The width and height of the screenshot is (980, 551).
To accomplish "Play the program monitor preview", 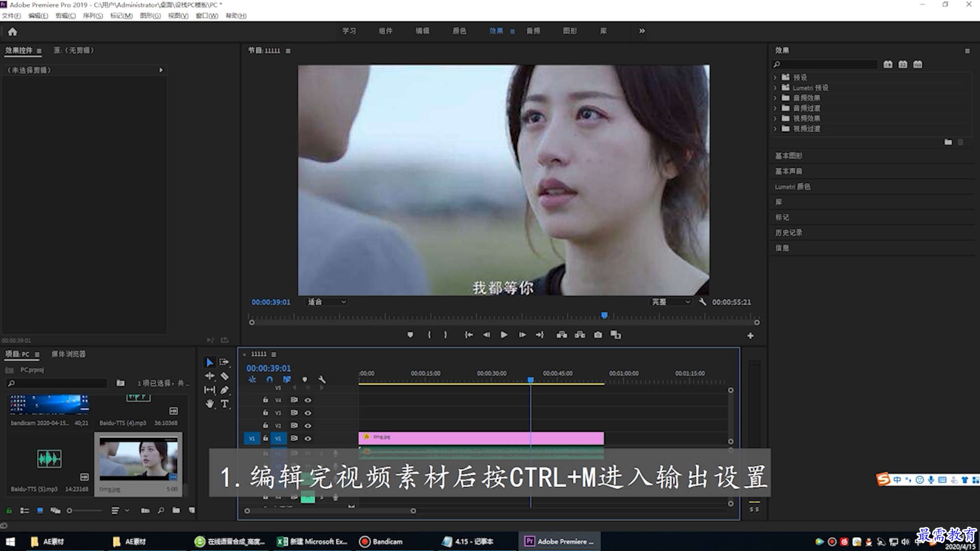I will click(504, 335).
